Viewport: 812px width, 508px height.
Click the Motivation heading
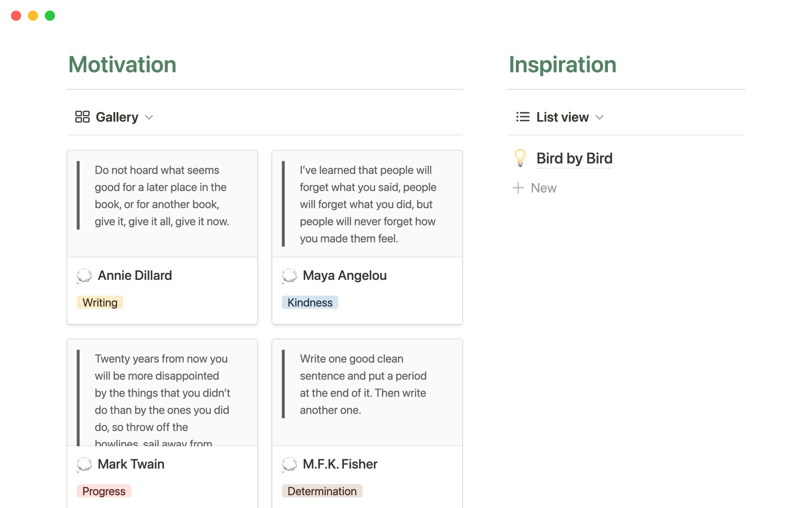click(x=122, y=65)
